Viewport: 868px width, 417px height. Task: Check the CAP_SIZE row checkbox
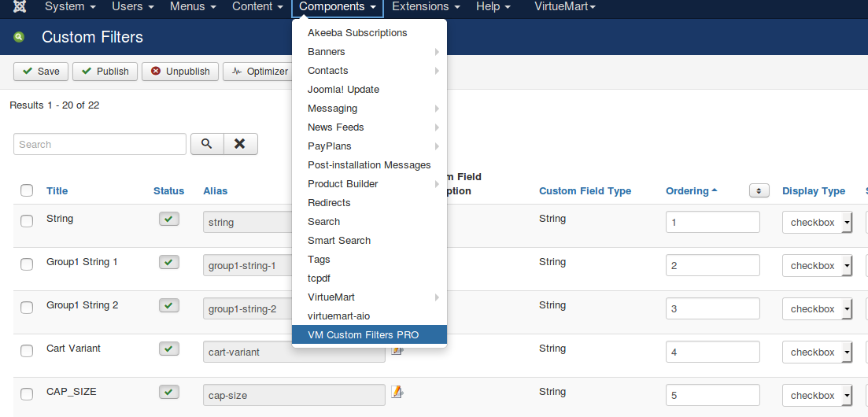[27, 393]
